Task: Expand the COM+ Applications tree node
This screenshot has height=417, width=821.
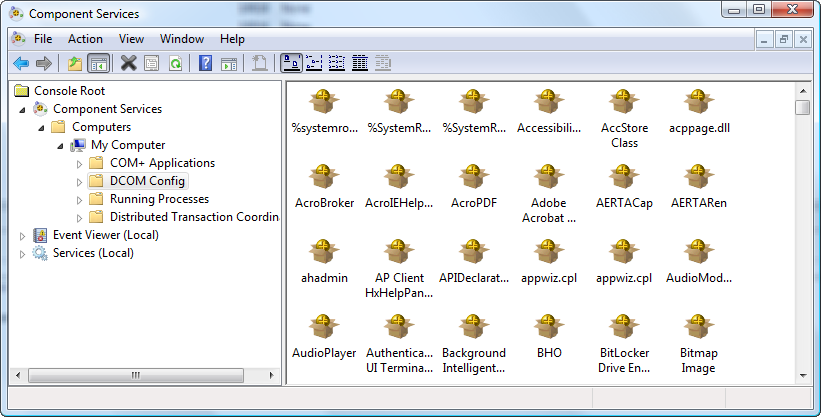Action: 80,163
